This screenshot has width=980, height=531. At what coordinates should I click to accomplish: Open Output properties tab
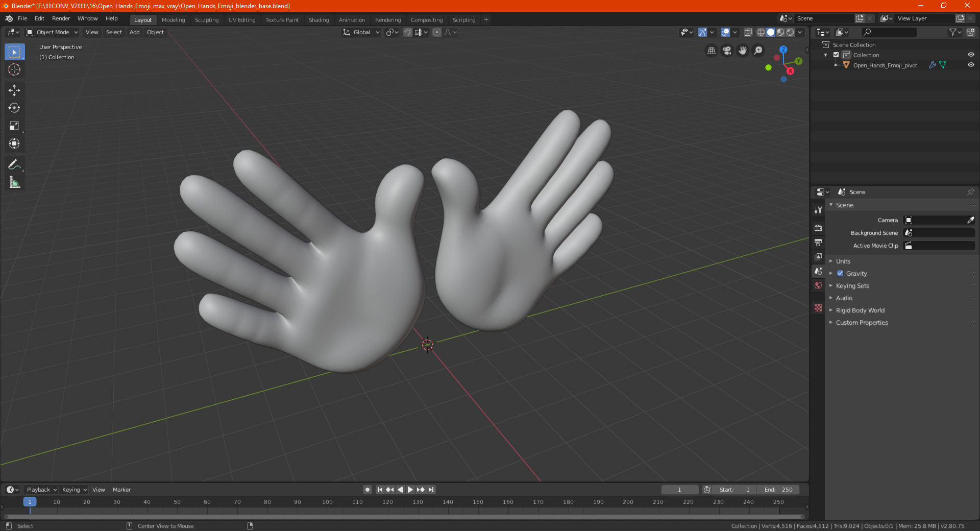coord(818,242)
